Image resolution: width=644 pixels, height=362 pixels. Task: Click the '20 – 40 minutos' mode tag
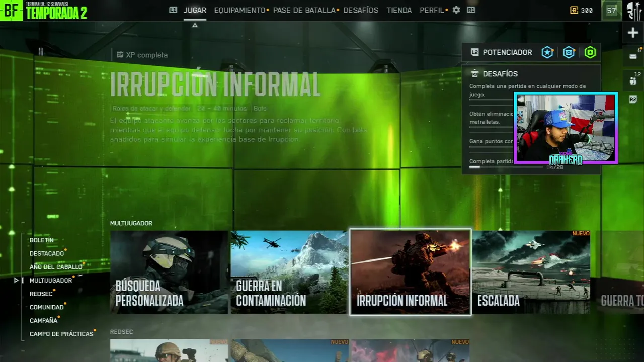(x=222, y=108)
